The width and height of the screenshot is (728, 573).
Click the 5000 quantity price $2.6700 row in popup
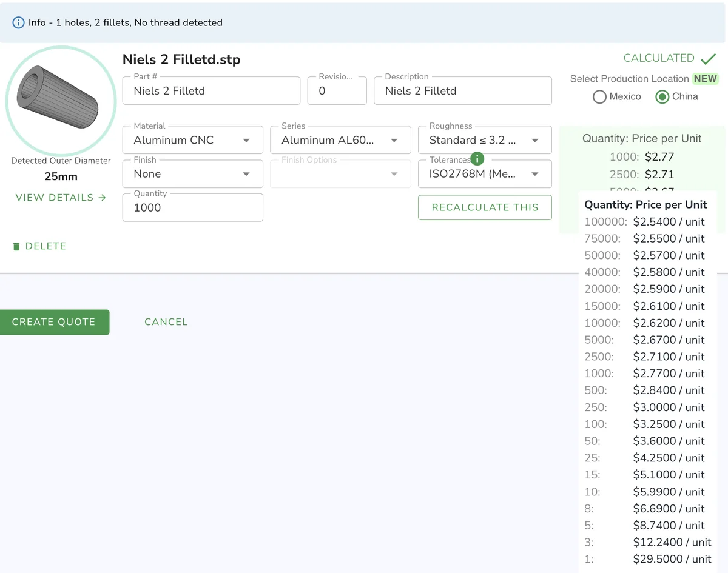[x=645, y=340]
